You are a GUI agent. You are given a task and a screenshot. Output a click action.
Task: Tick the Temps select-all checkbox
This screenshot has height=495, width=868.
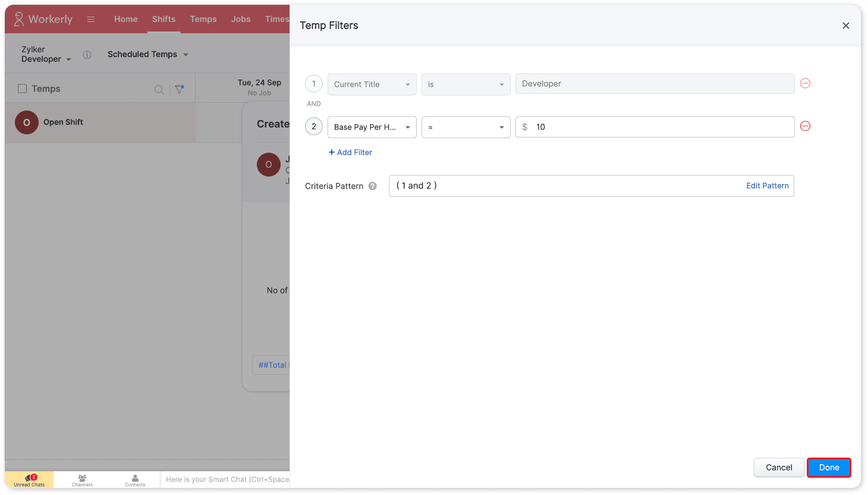tap(23, 89)
